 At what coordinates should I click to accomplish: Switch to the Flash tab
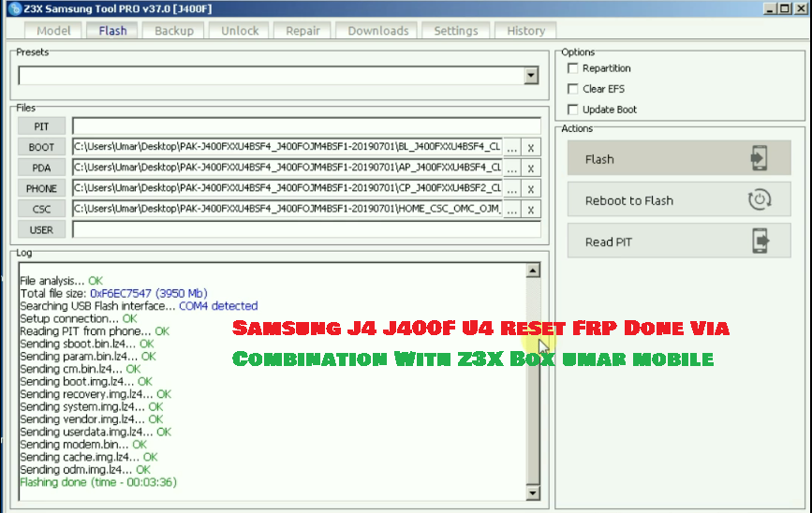click(112, 31)
